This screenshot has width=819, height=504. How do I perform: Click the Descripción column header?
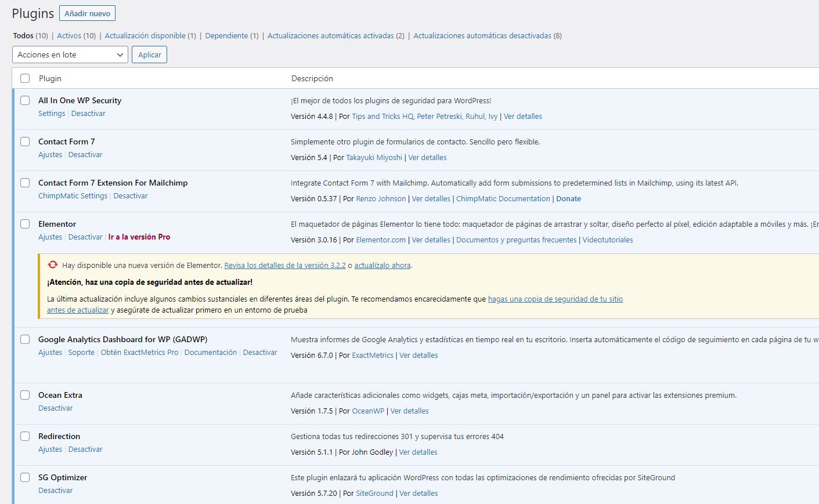pos(312,78)
